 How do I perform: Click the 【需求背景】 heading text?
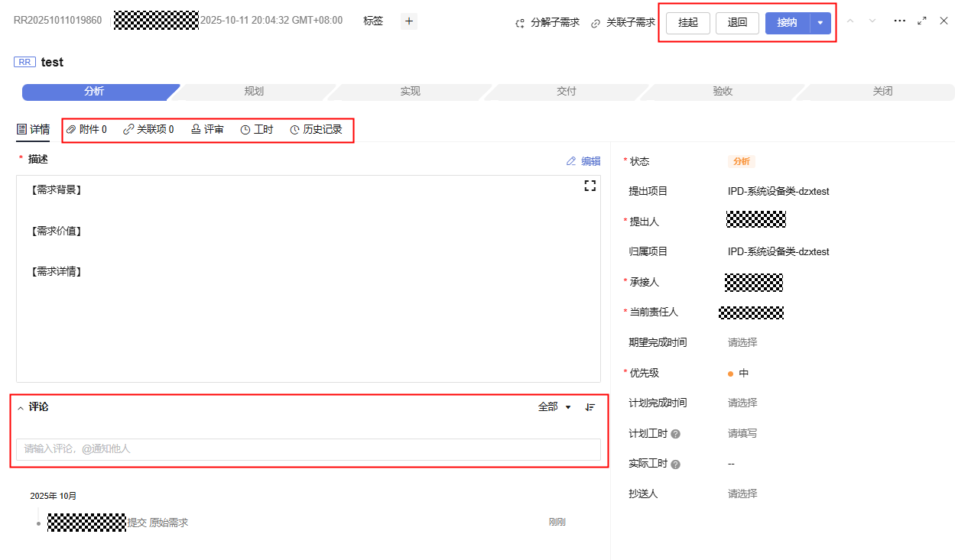[57, 190]
